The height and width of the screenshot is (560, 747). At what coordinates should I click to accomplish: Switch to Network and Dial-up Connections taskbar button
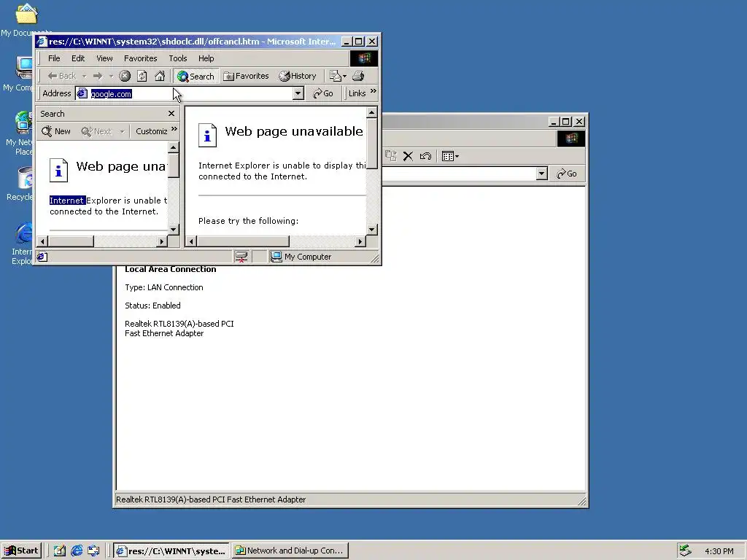(290, 551)
